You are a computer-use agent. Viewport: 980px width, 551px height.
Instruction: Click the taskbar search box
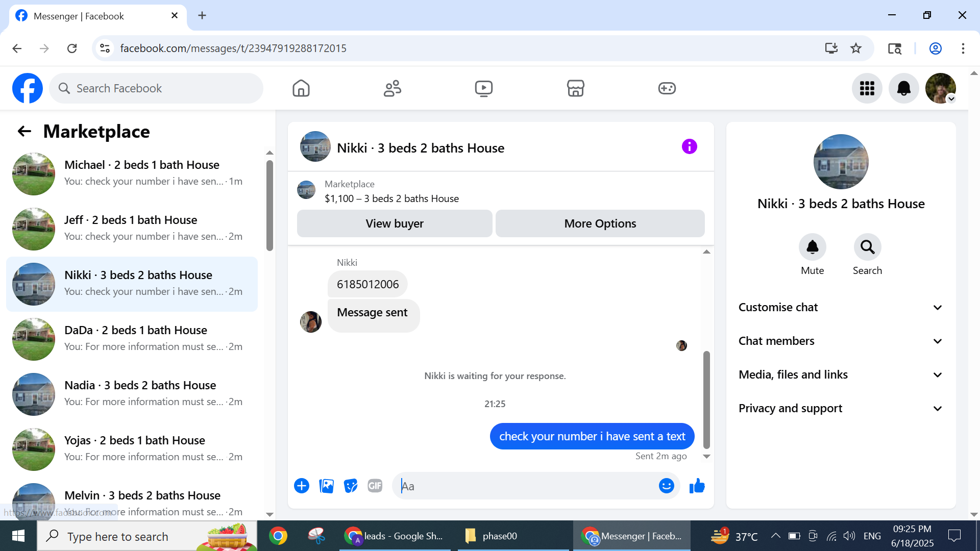point(147,536)
